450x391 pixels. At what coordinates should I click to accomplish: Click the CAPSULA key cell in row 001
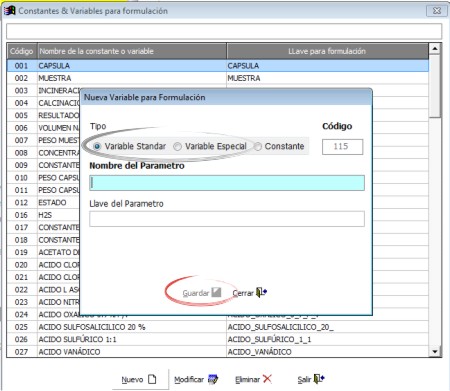[x=327, y=66]
